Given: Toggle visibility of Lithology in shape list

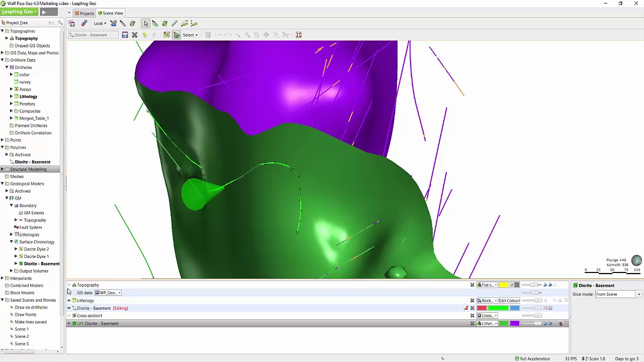Looking at the screenshot, I should click(69, 301).
